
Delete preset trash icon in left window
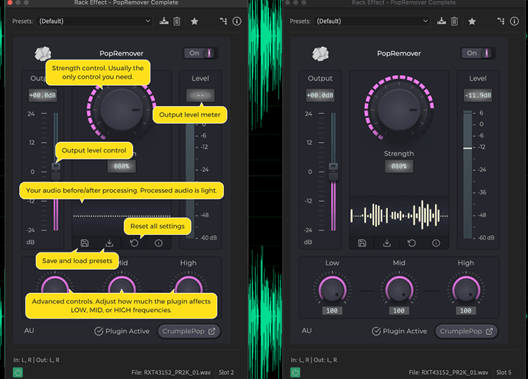[x=177, y=21]
